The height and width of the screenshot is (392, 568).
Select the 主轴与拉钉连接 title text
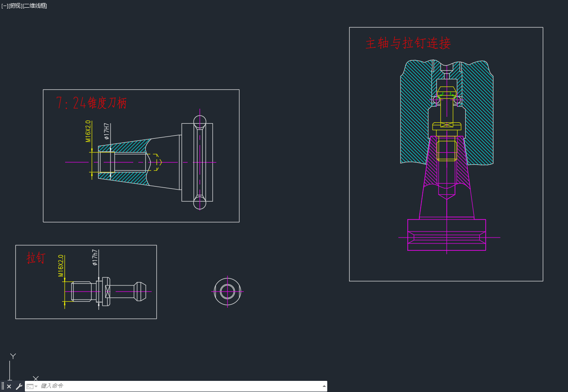coord(408,43)
